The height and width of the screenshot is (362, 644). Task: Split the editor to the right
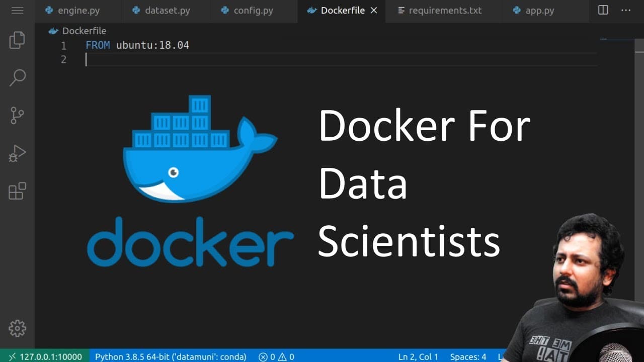point(603,10)
